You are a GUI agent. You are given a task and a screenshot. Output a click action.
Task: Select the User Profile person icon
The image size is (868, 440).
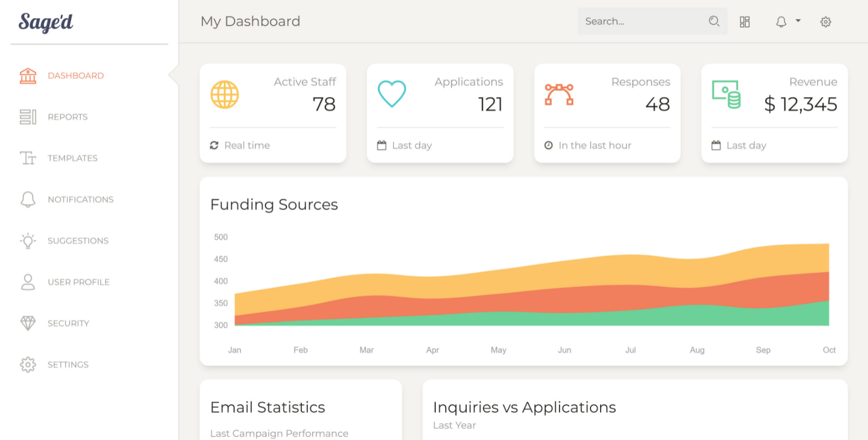tap(27, 282)
